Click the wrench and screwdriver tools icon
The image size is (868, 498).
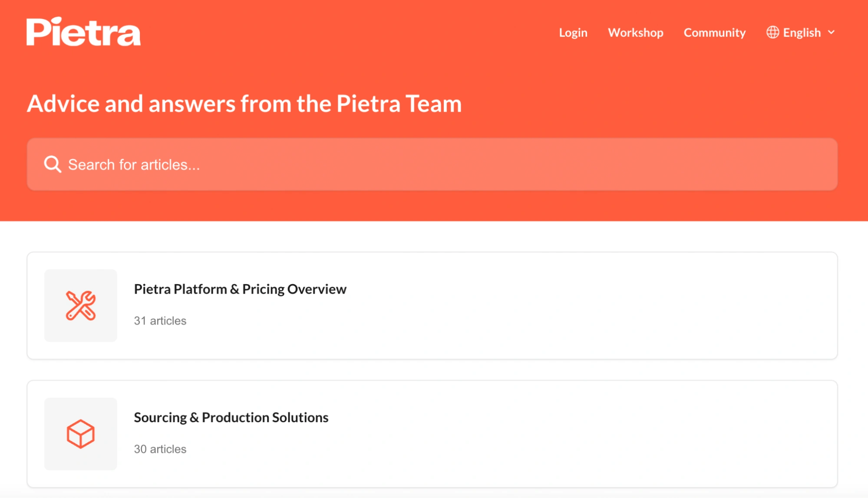(x=81, y=306)
